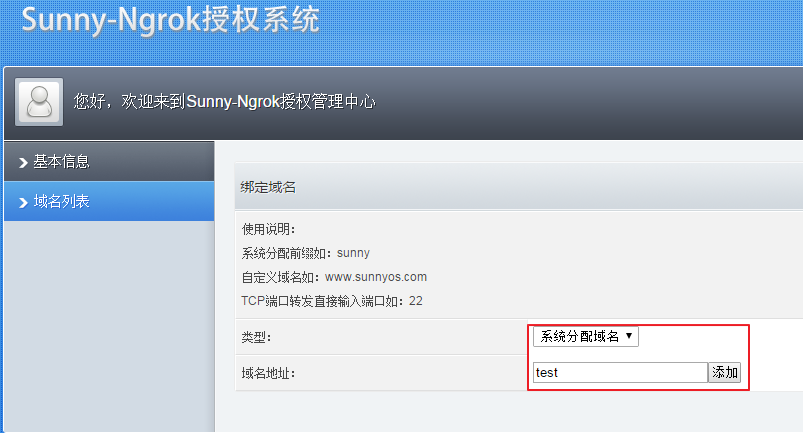803x433 pixels.
Task: Click the chevron next to 域名列表
Action: point(23,203)
